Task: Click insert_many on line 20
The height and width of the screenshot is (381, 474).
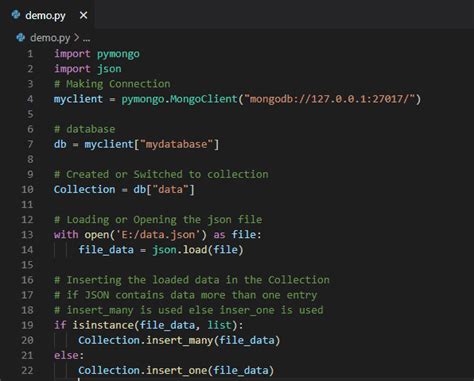Action: 180,340
